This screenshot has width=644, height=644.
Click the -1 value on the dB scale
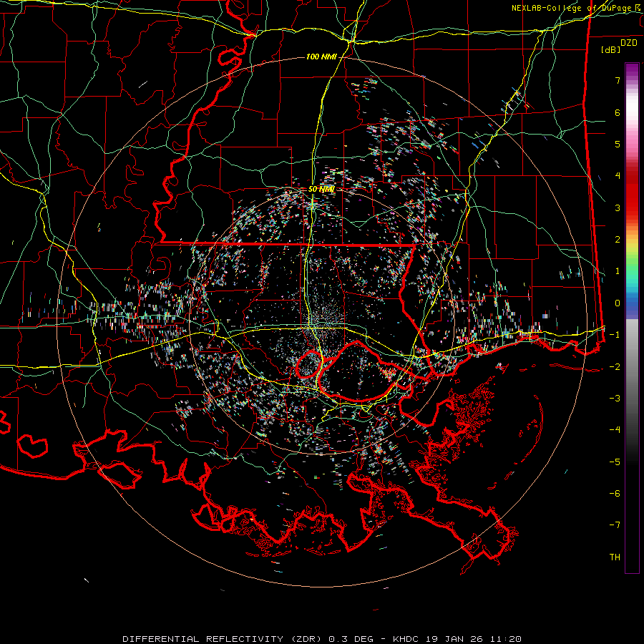point(615,335)
